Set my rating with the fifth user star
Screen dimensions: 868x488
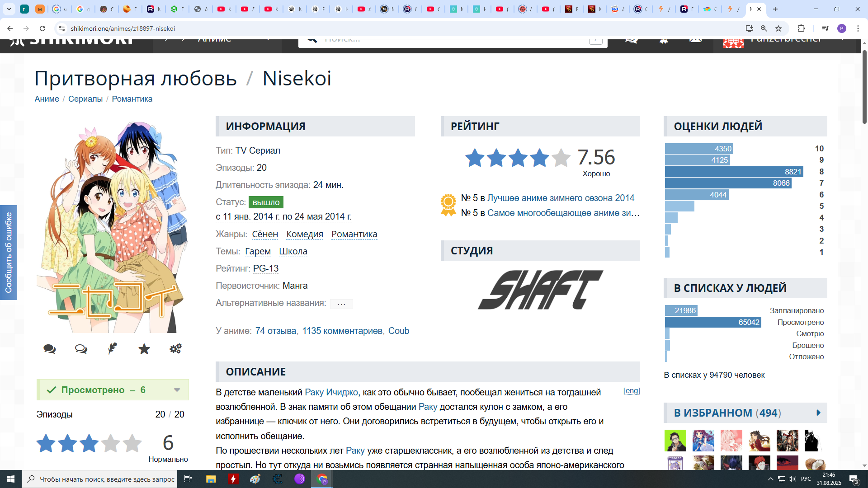(x=132, y=443)
